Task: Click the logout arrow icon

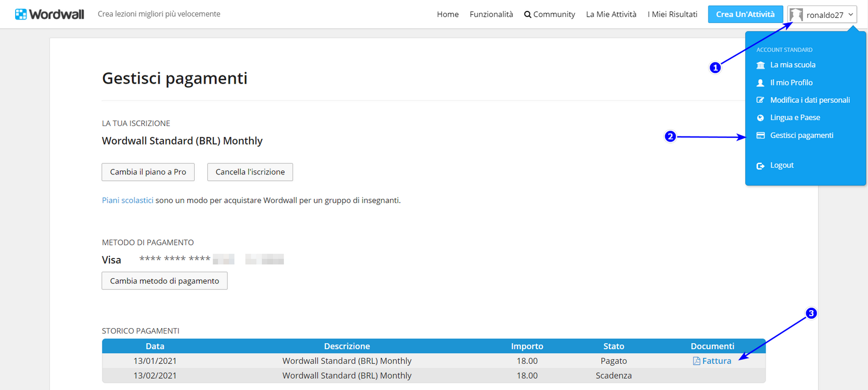Action: coord(761,166)
